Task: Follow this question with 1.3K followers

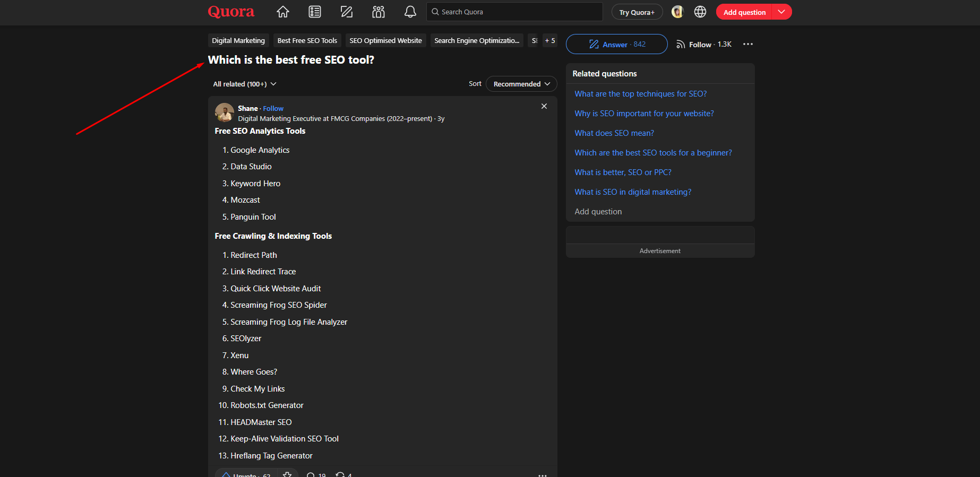Action: pos(703,45)
